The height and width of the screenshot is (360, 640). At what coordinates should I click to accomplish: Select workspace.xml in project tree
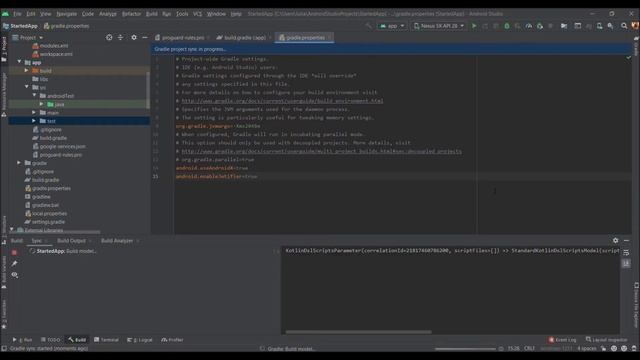[x=56, y=54]
